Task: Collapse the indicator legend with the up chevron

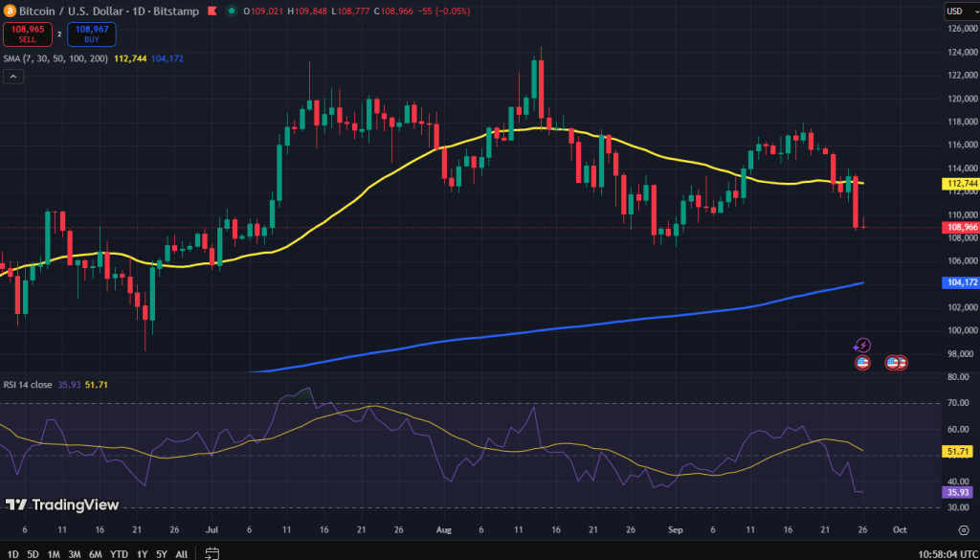Action: click(x=12, y=75)
